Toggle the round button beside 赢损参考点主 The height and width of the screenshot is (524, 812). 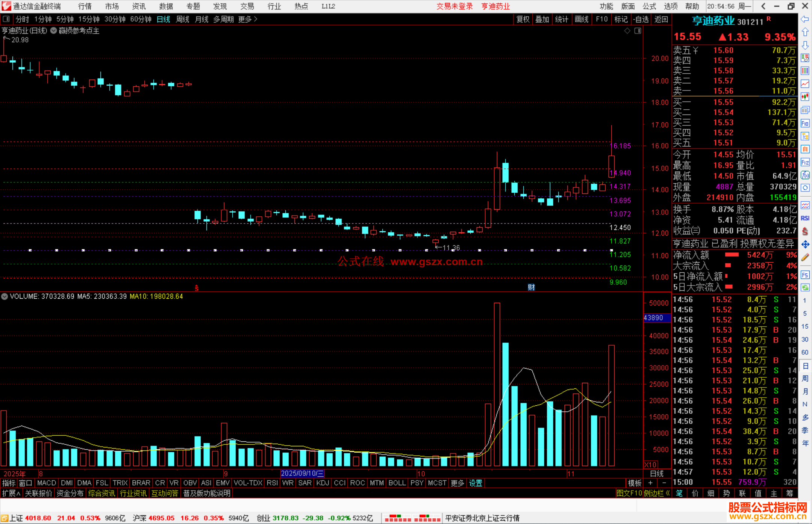coord(53,31)
